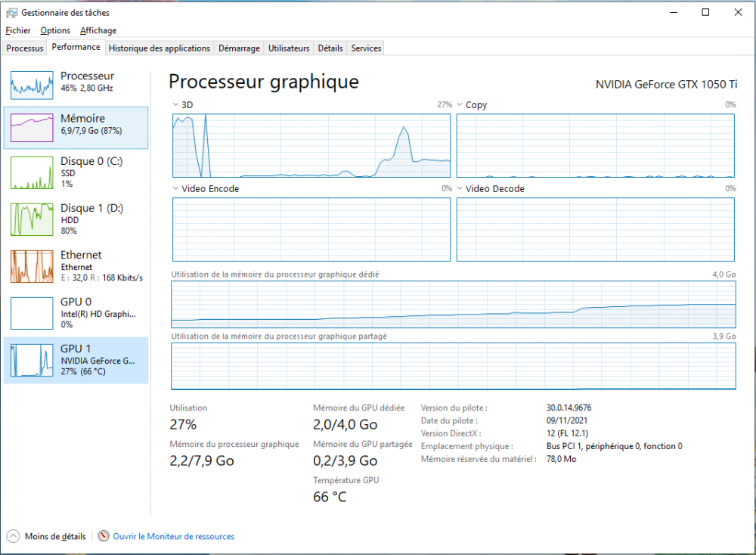Open the Video Decode engine dropdown
The height and width of the screenshot is (555, 756).
pos(460,189)
